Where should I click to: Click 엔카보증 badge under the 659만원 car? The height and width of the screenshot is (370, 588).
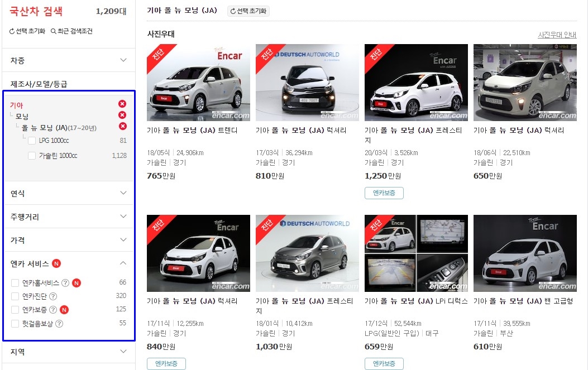click(x=384, y=364)
